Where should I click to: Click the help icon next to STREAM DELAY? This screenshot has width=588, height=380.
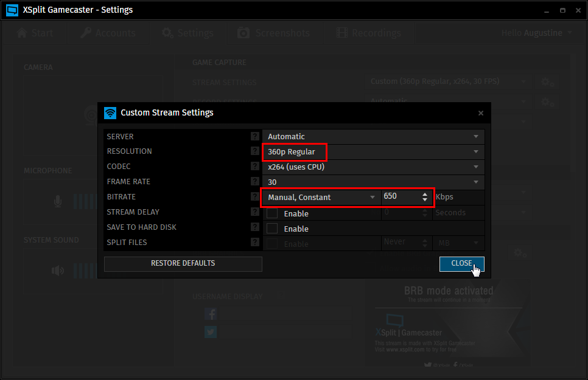click(x=255, y=212)
